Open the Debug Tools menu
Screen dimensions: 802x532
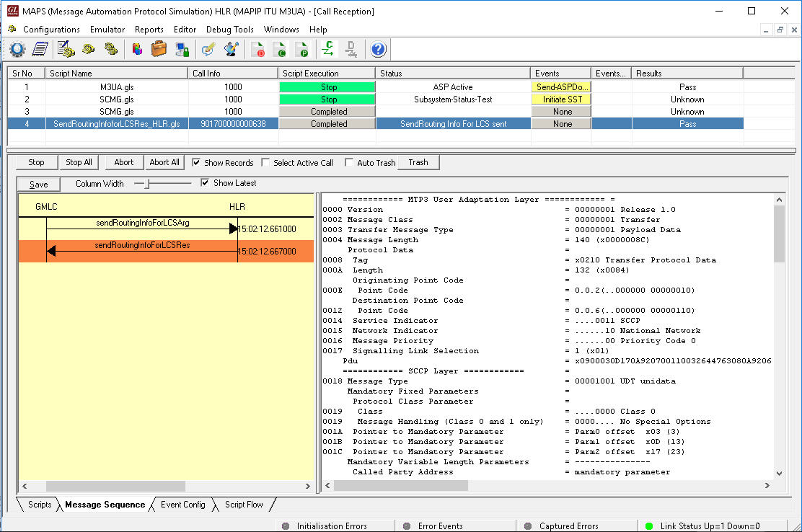point(229,30)
